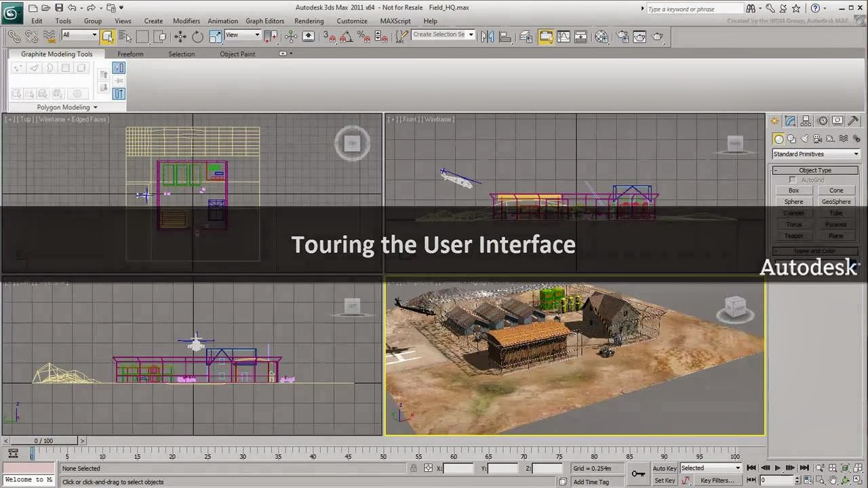Click the Key Filters button
Screen dimensions: 868x488
click(x=716, y=481)
